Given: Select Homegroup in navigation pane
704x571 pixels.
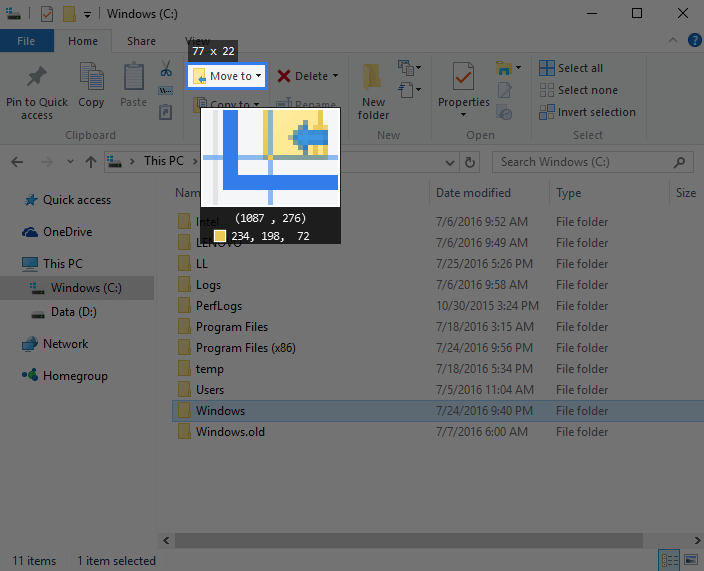Looking at the screenshot, I should 75,376.
